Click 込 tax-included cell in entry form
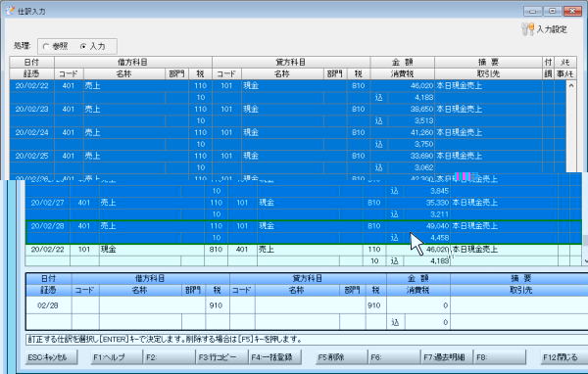 (x=395, y=322)
